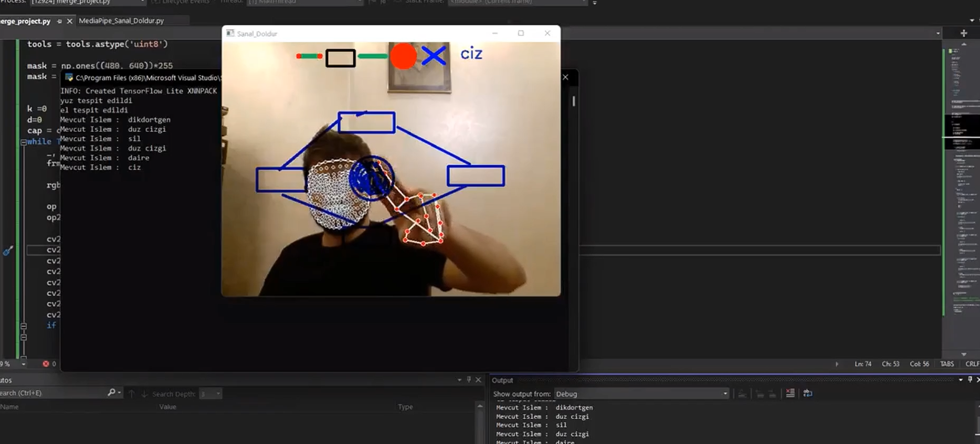980x444 pixels.
Task: Close the Autos panel
Action: (478, 379)
